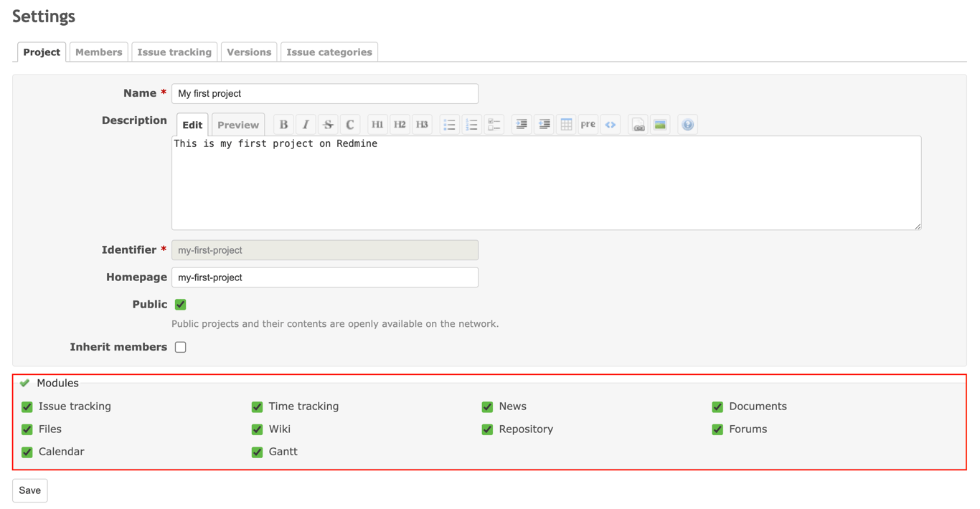Uncheck the Public checkbox
The image size is (980, 509).
180,304
